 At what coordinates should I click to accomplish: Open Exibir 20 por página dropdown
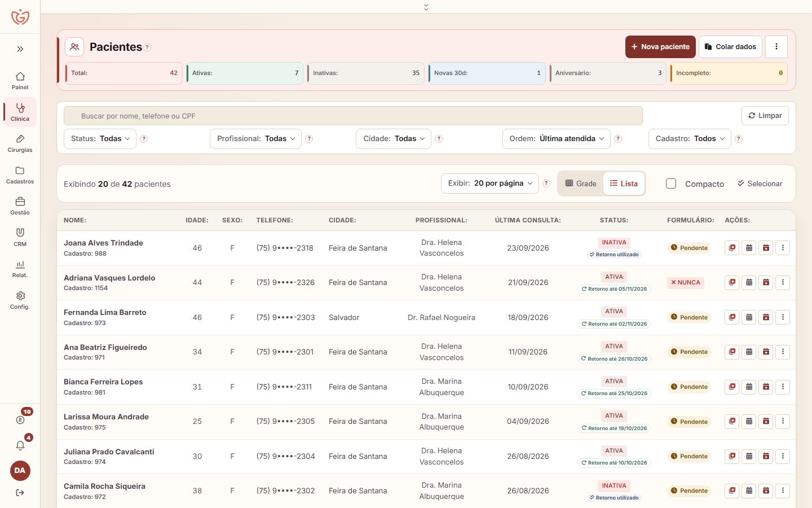click(x=490, y=183)
